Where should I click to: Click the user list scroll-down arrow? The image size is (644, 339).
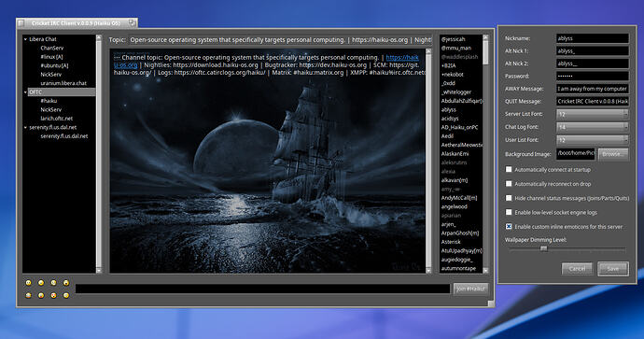coord(486,271)
